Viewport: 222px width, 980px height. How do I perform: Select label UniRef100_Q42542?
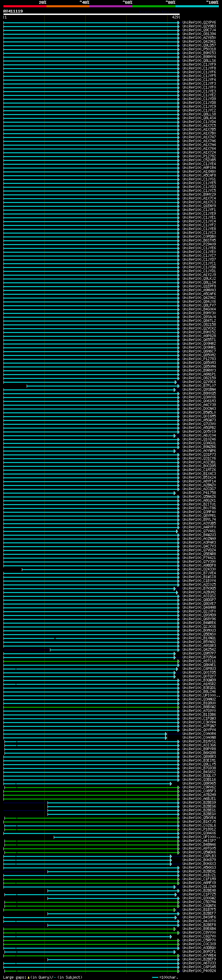point(199,649)
